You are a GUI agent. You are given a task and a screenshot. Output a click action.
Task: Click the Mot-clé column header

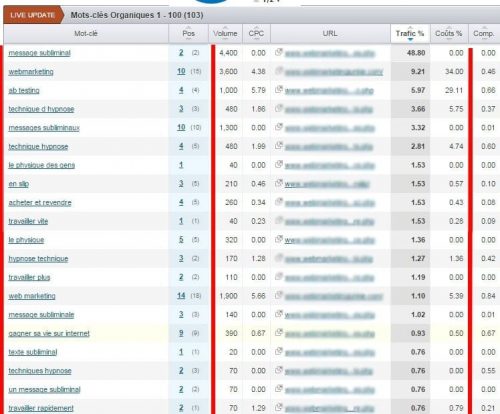pos(86,34)
